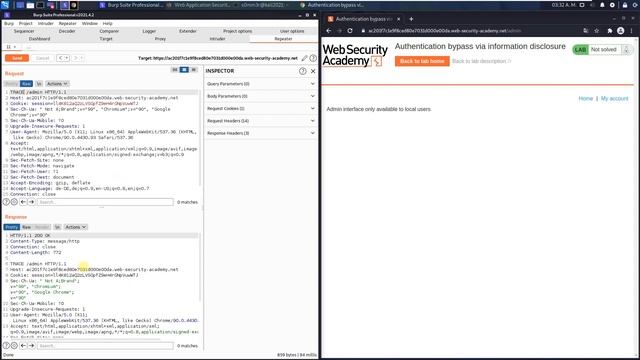Open the User options tab

point(292,31)
